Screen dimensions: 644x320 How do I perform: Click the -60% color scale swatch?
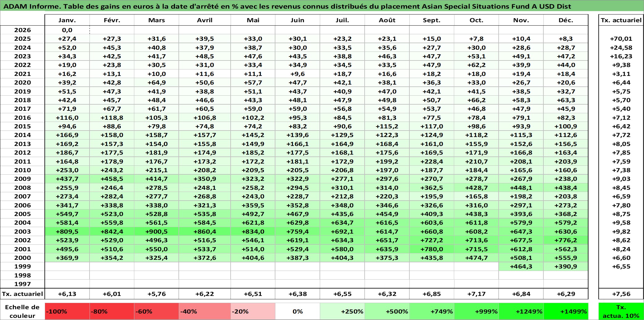pyautogui.click(x=157, y=311)
